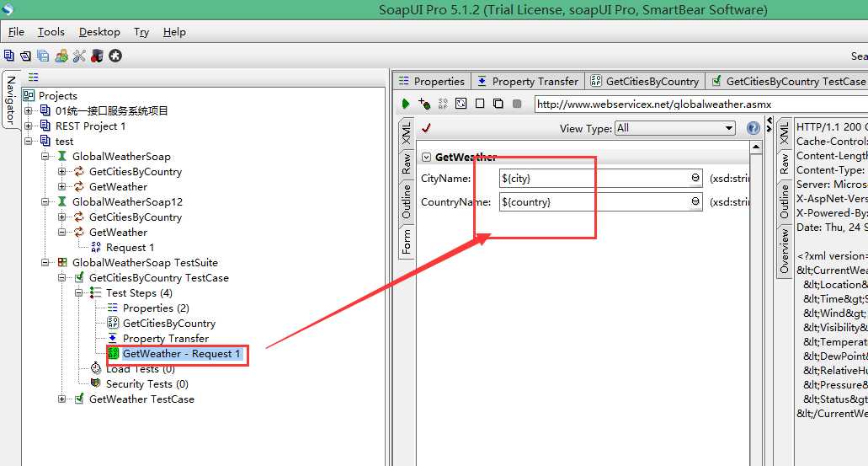Click the SoapUI logo in title bar
The width and height of the screenshot is (868, 466).
point(8,9)
